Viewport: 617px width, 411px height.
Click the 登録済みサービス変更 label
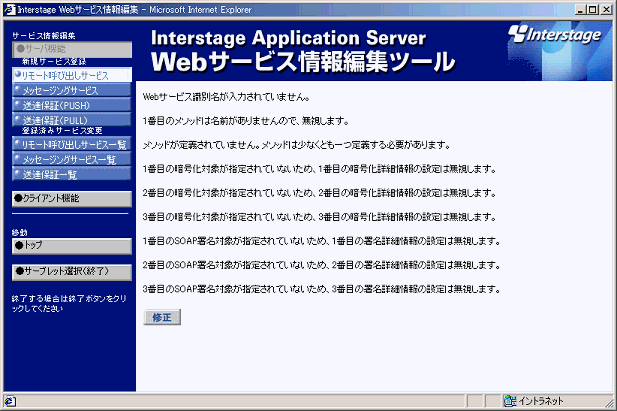(62, 131)
